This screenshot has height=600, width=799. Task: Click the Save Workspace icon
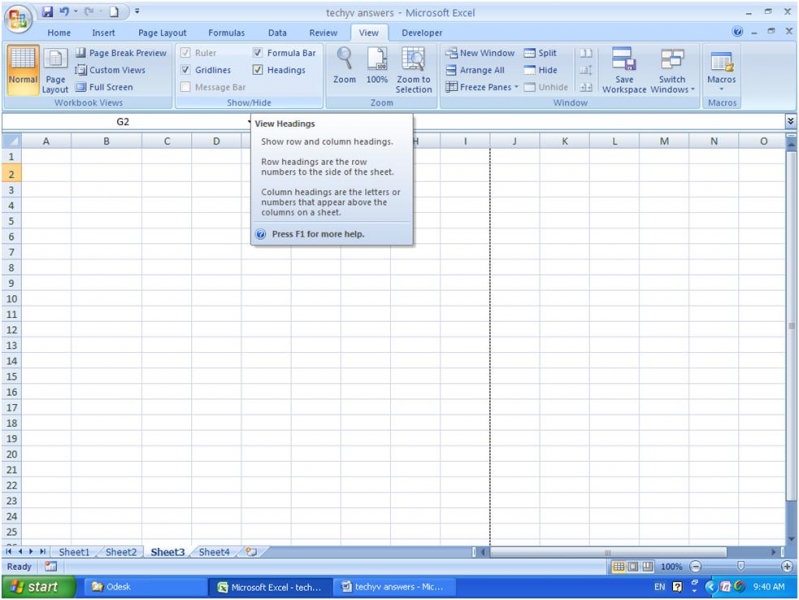(x=624, y=60)
